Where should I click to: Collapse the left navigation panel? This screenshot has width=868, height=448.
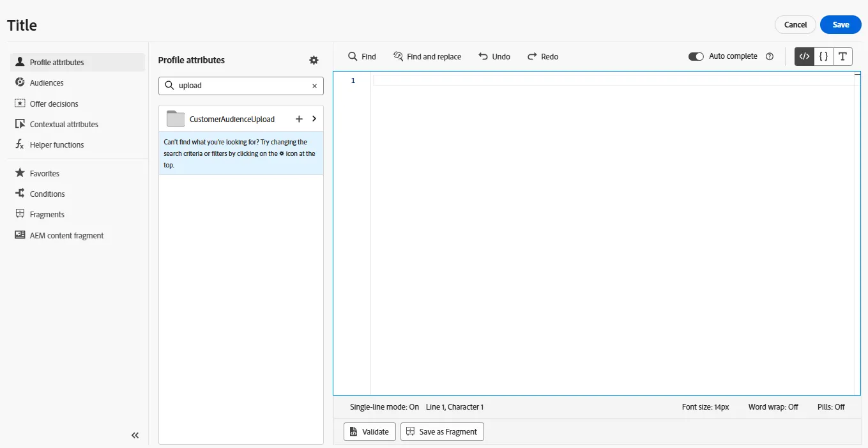(135, 435)
